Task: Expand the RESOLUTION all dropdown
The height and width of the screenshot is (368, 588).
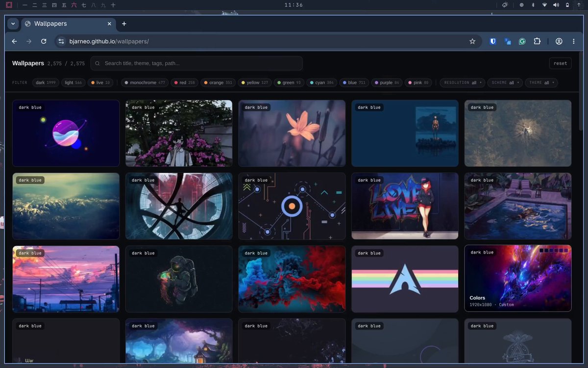Action: pyautogui.click(x=463, y=82)
